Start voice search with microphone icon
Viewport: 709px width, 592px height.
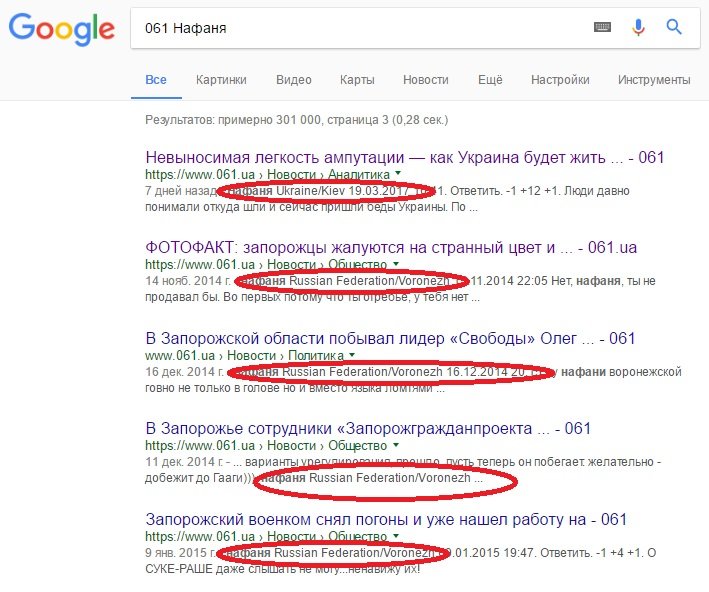click(x=638, y=28)
